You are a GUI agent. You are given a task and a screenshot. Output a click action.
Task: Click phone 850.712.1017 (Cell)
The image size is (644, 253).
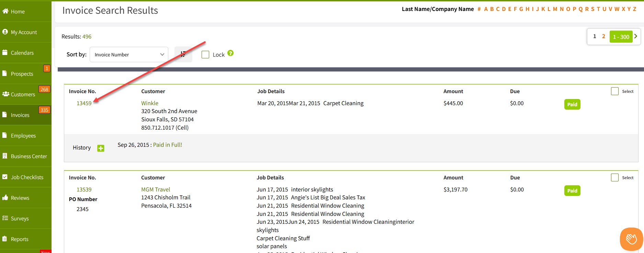coord(165,128)
